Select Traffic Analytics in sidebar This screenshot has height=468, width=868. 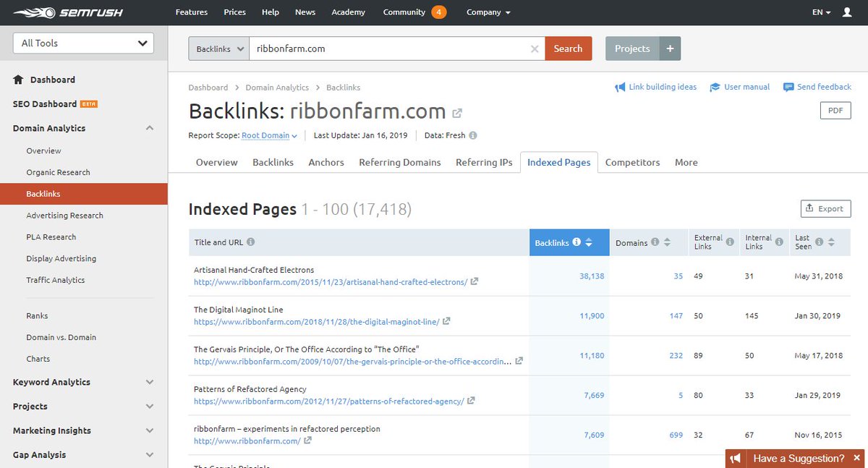coord(55,280)
